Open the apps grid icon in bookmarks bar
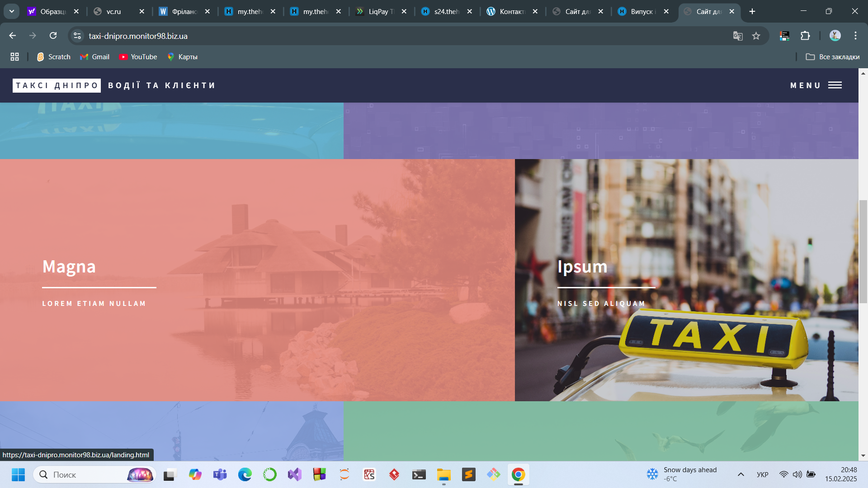 [14, 57]
